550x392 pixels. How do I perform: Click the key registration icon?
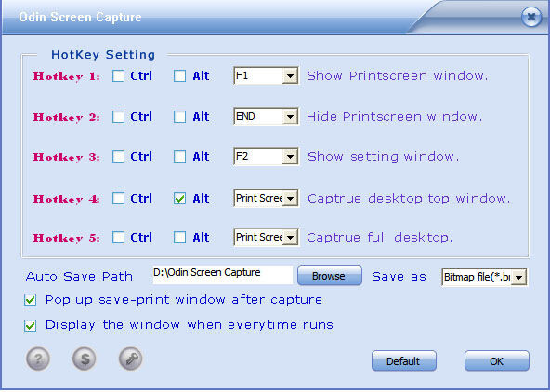(x=130, y=359)
